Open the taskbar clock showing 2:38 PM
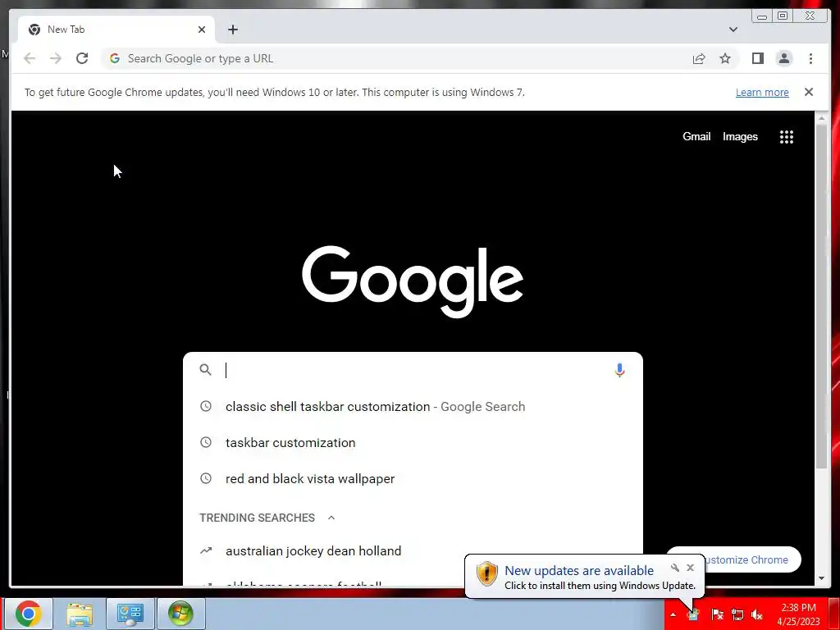 798,614
